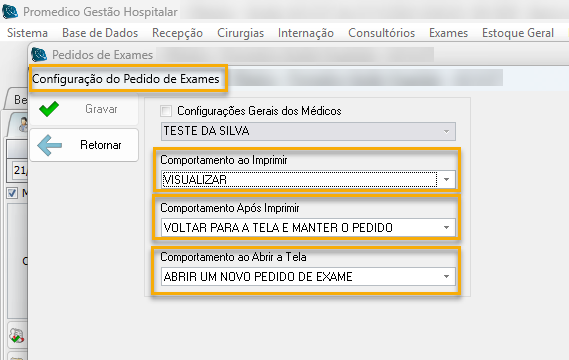Open the Sistema menu
The width and height of the screenshot is (569, 360).
coord(28,33)
